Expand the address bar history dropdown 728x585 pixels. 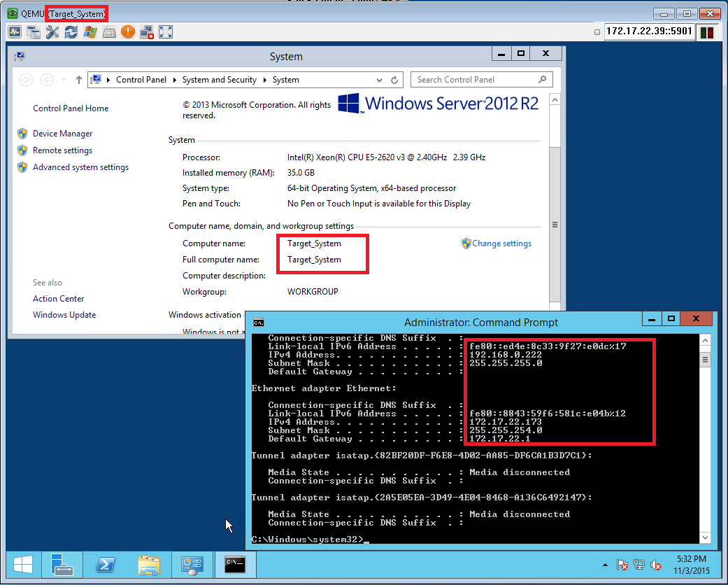pyautogui.click(x=380, y=80)
